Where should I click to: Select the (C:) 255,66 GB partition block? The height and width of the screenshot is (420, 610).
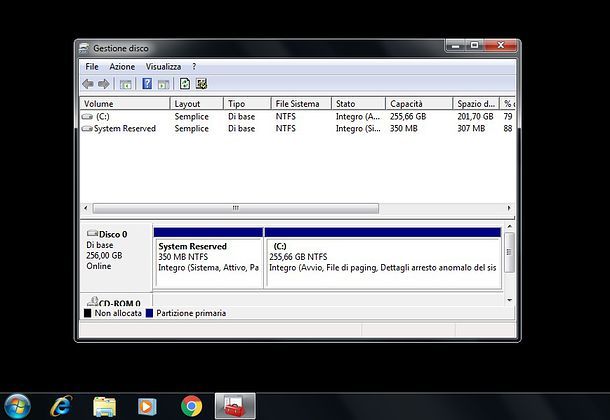[383, 258]
